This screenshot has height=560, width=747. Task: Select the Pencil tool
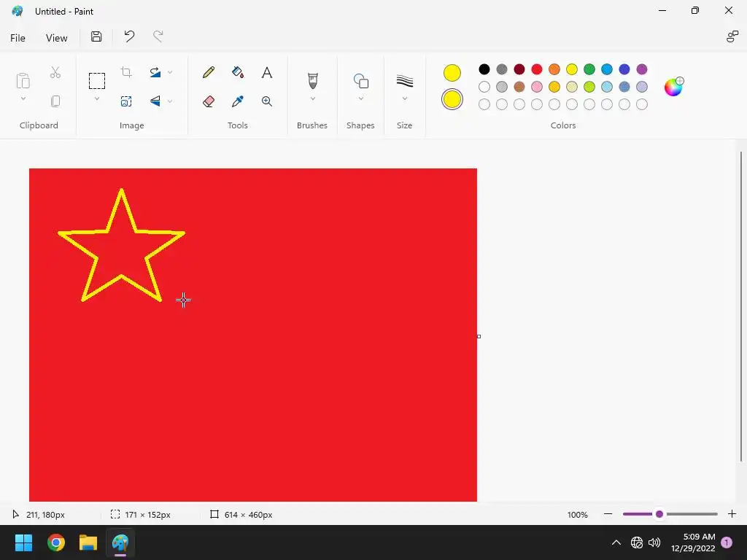click(x=208, y=72)
